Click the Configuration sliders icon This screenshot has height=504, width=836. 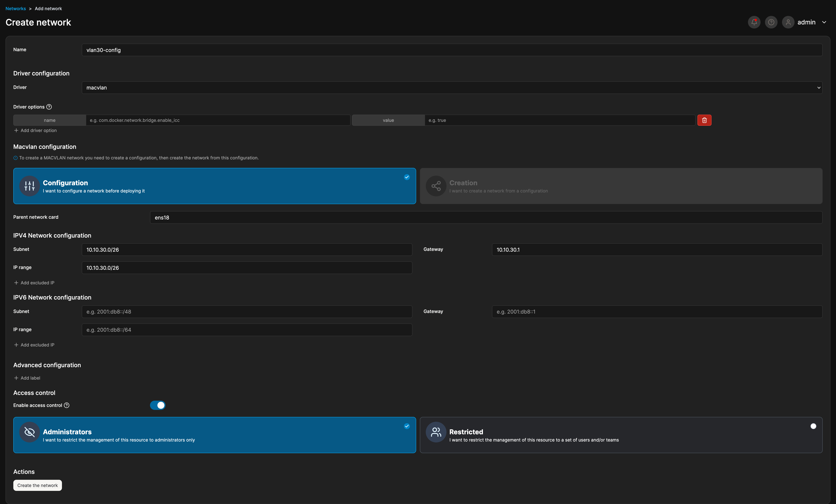[x=30, y=186]
